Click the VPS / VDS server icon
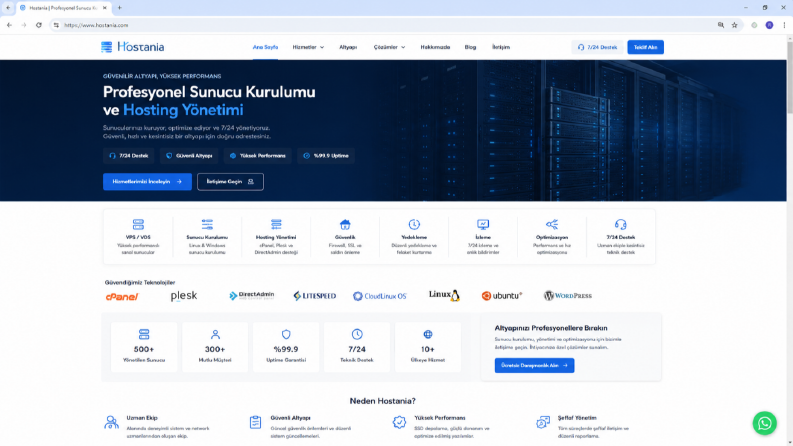The height and width of the screenshot is (446, 793). (x=138, y=224)
